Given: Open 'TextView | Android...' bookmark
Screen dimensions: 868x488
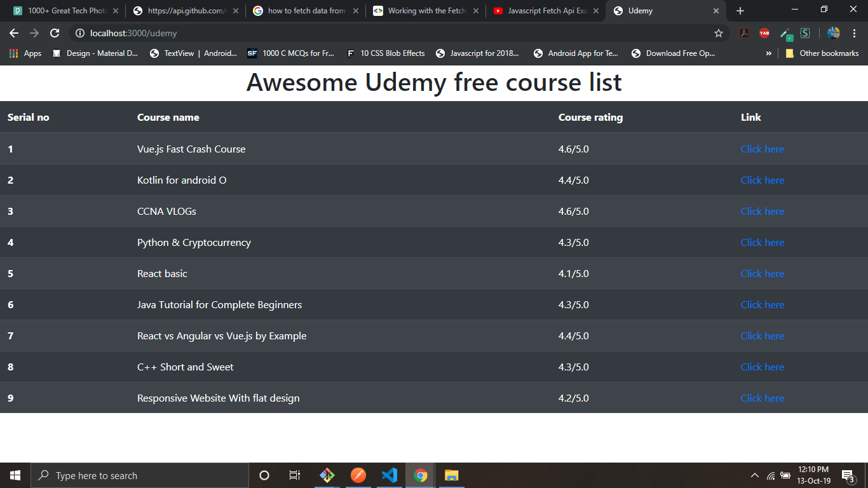Looking at the screenshot, I should pyautogui.click(x=193, y=53).
